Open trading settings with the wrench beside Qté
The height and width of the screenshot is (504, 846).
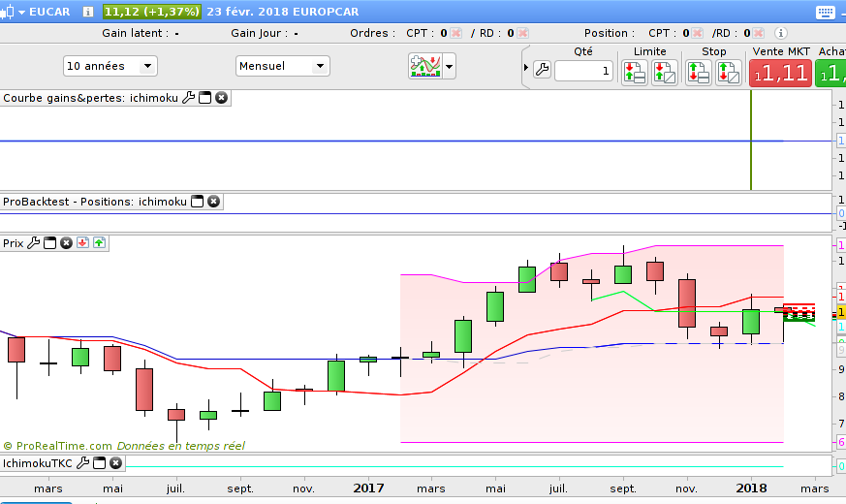tap(543, 69)
